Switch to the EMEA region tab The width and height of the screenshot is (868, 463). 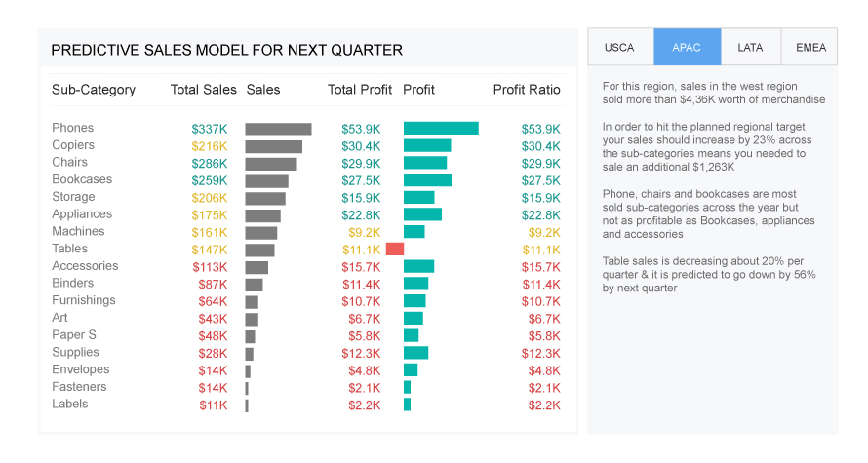809,47
